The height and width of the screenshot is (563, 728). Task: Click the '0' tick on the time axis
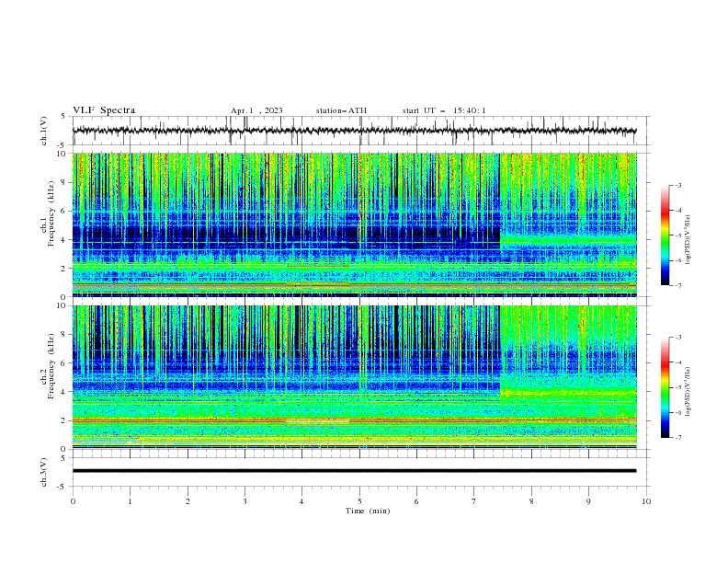coord(73,501)
